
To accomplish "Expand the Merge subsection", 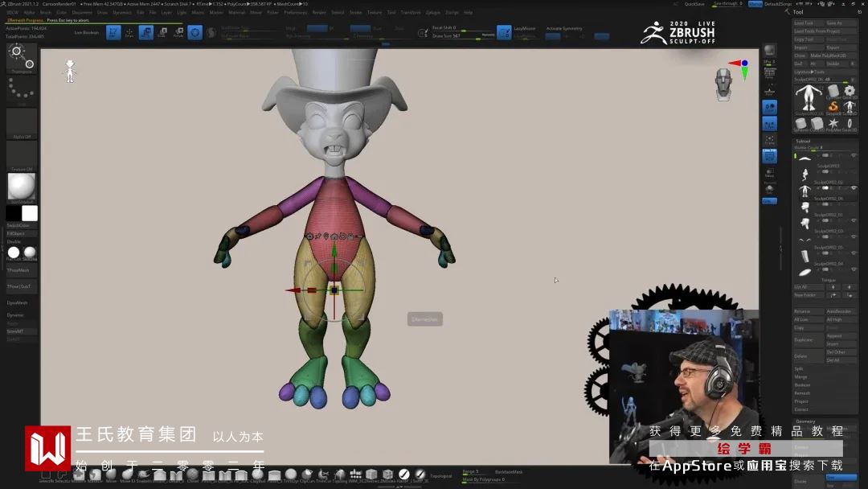I will point(800,376).
